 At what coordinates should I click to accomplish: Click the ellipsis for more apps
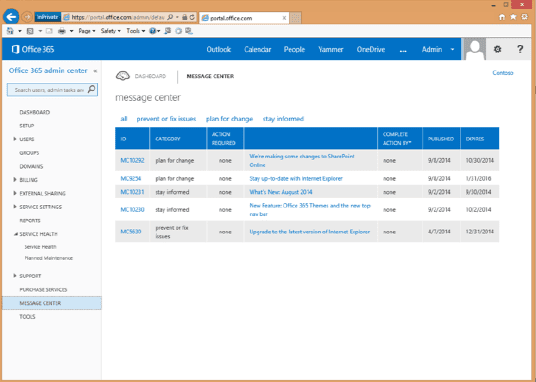(403, 50)
